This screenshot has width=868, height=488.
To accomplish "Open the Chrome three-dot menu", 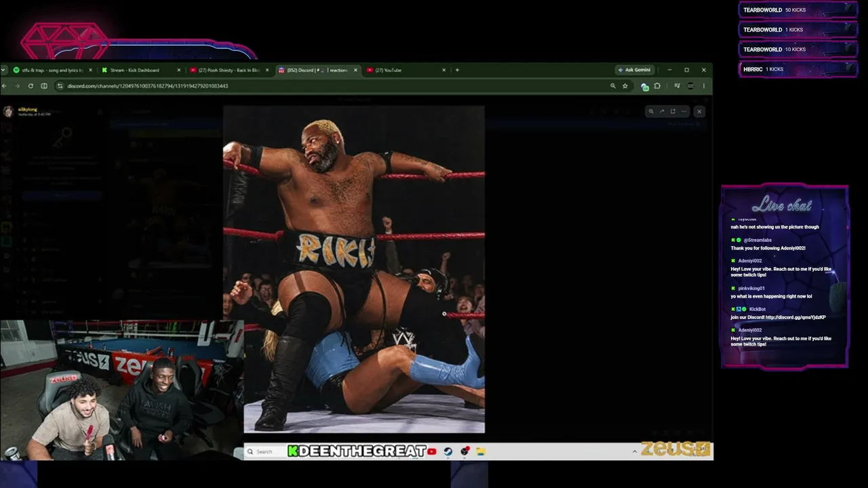I will click(x=703, y=86).
